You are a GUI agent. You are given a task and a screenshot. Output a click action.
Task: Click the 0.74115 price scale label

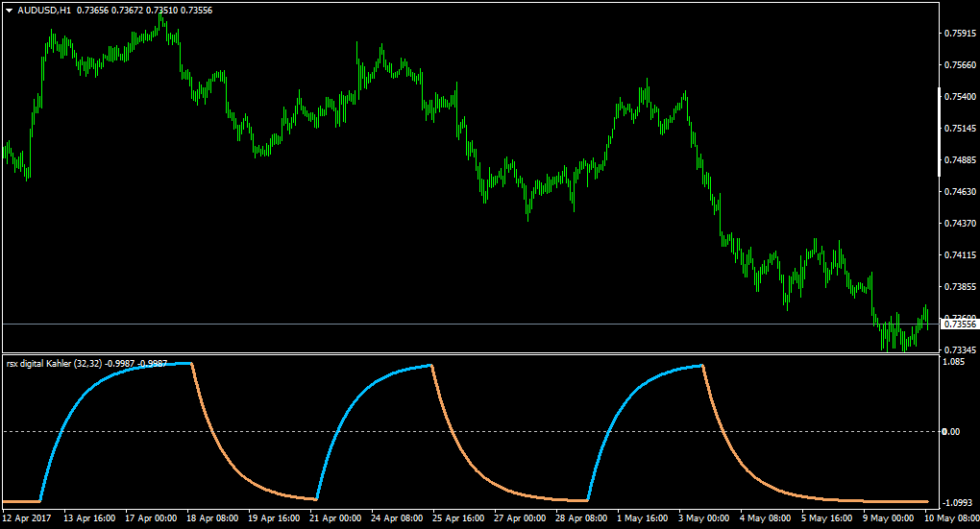pos(960,255)
